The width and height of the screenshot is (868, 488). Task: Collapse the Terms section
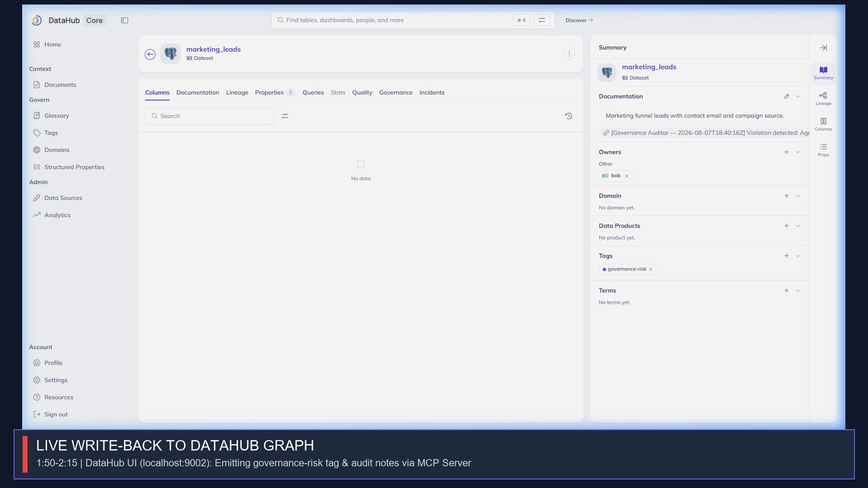tap(798, 291)
